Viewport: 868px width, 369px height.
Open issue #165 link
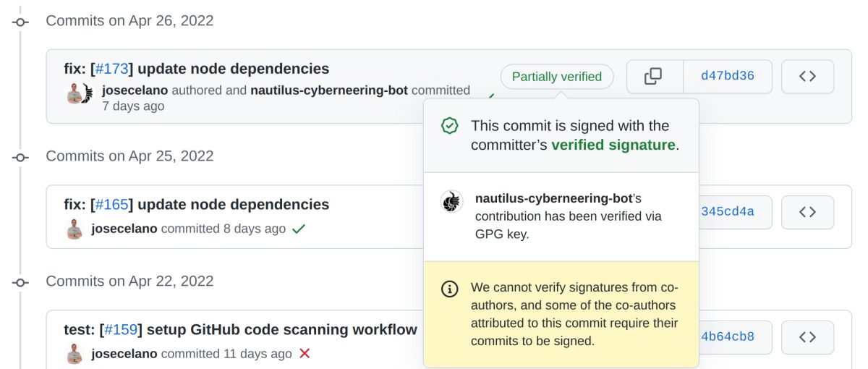[112, 205]
